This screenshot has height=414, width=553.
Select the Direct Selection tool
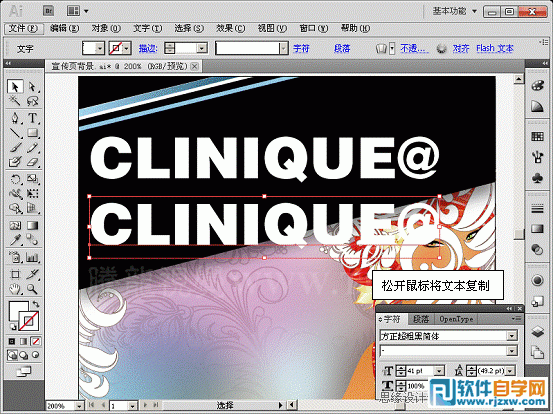[32, 87]
